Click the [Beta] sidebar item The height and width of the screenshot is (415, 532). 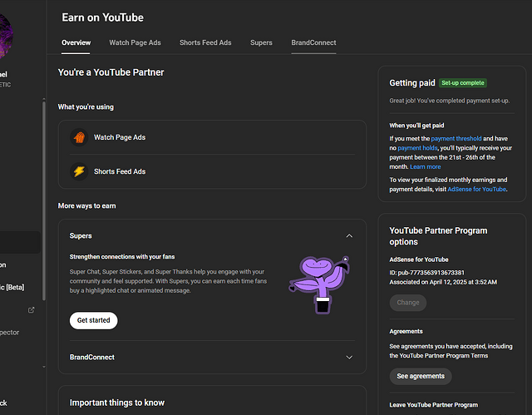(12, 288)
